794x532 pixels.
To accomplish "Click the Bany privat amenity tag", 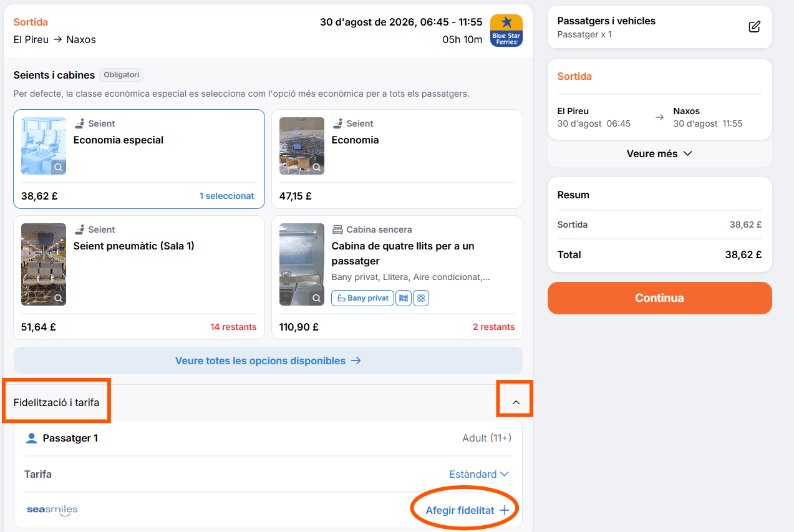I will coord(362,298).
